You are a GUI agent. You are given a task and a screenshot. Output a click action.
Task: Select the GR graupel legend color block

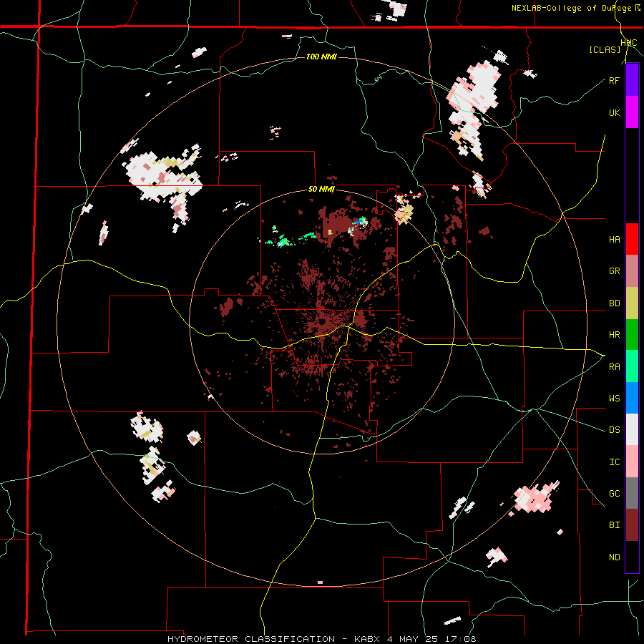[x=632, y=271]
